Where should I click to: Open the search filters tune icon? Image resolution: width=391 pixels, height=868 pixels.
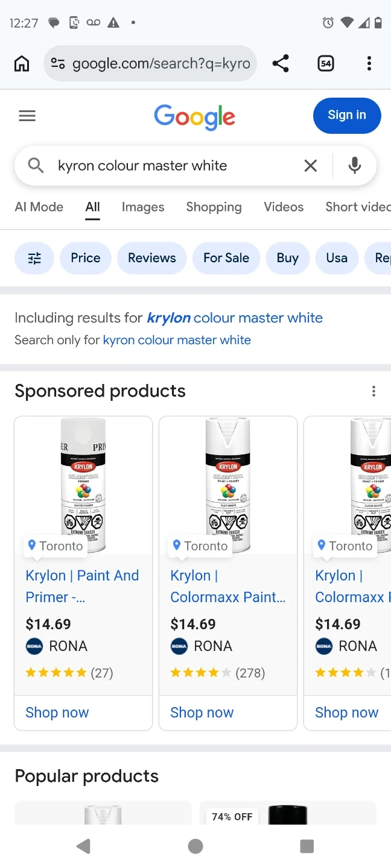pos(34,258)
